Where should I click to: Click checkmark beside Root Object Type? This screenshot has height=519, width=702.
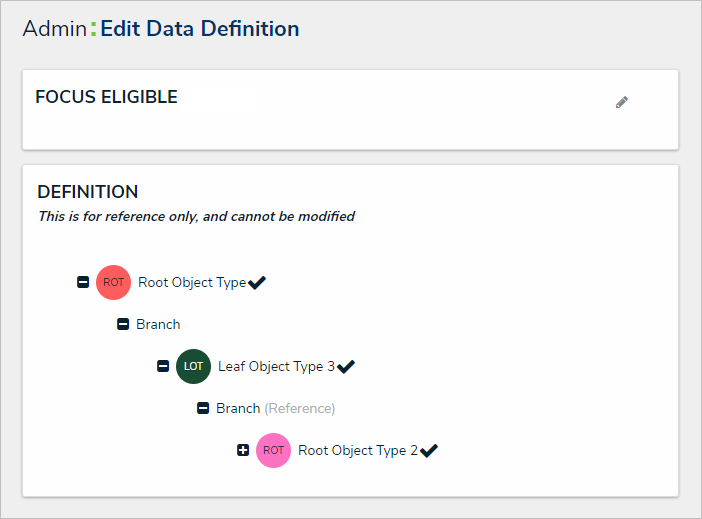[x=257, y=283]
